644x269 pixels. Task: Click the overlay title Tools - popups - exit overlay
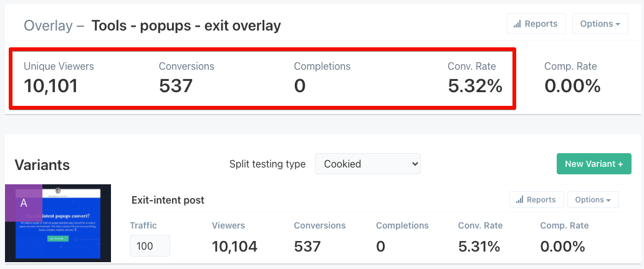[x=186, y=26]
